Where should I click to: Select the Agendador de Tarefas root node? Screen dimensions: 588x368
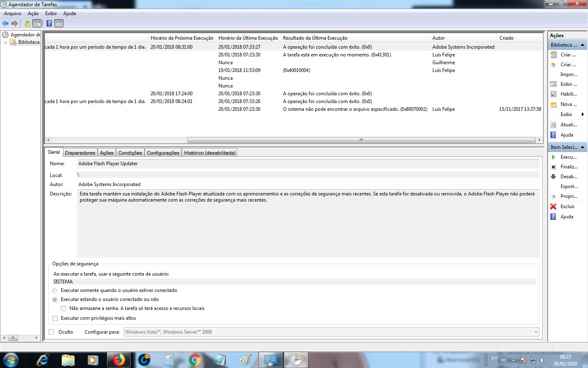pos(21,35)
